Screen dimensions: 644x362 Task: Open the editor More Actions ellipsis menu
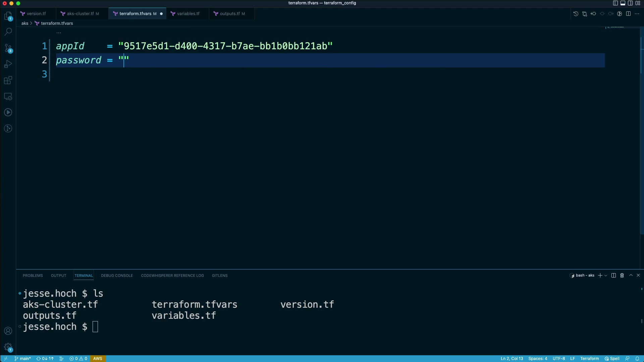point(637,14)
